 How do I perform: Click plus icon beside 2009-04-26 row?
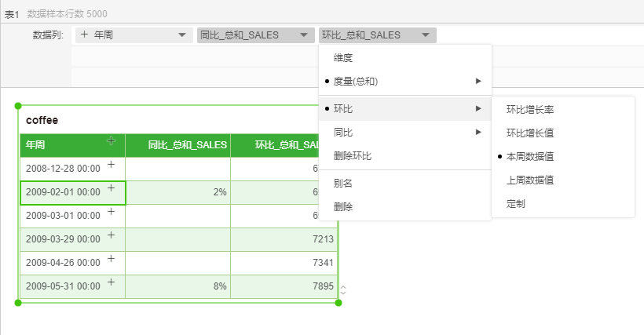tap(111, 258)
